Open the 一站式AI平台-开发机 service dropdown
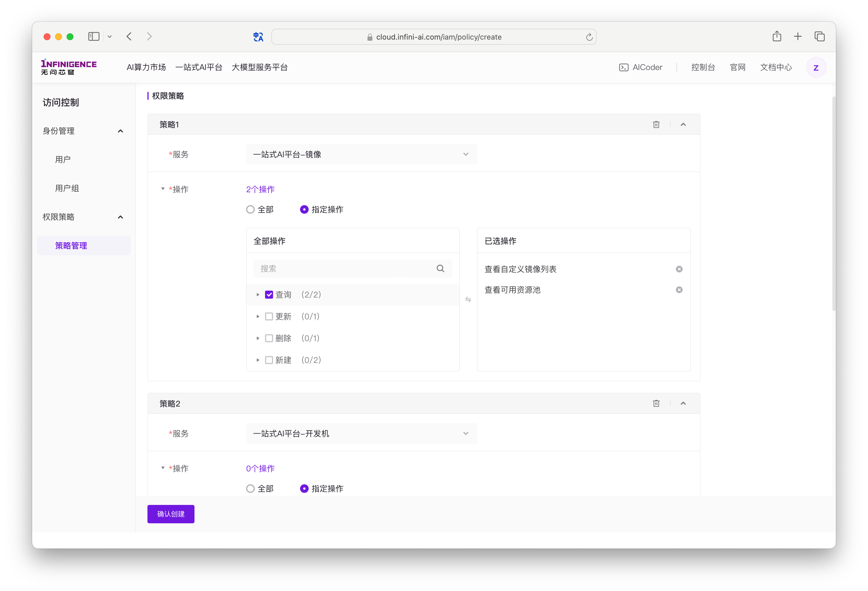The height and width of the screenshot is (591, 868). click(361, 433)
